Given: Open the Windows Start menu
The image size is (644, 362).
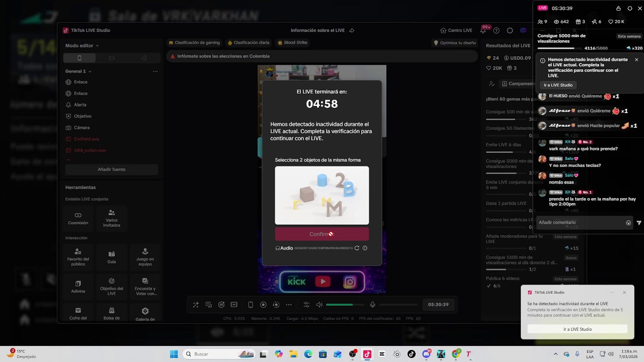Looking at the screenshot, I should pos(174,354).
